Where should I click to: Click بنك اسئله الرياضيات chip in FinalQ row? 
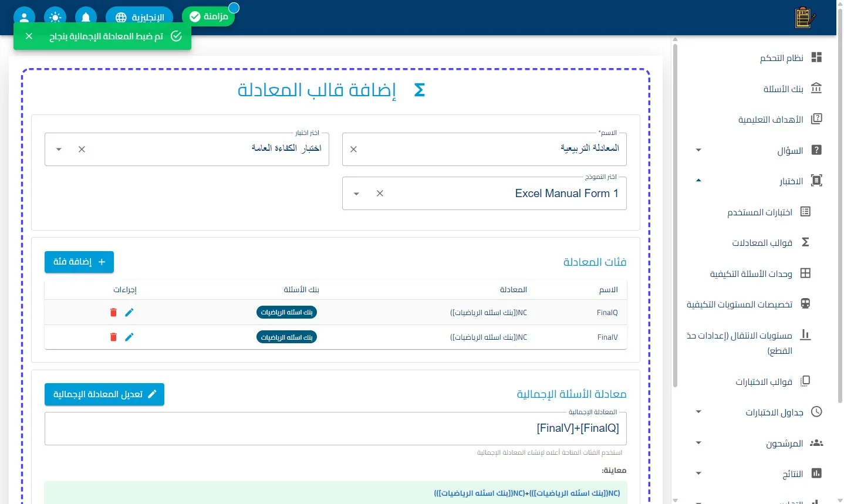pos(286,312)
